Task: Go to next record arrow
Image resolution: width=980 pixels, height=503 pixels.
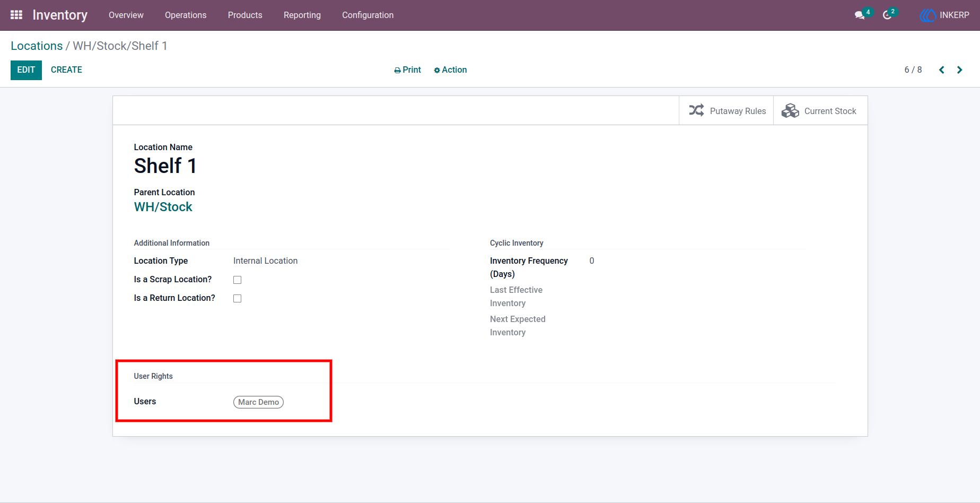Action: pos(960,70)
